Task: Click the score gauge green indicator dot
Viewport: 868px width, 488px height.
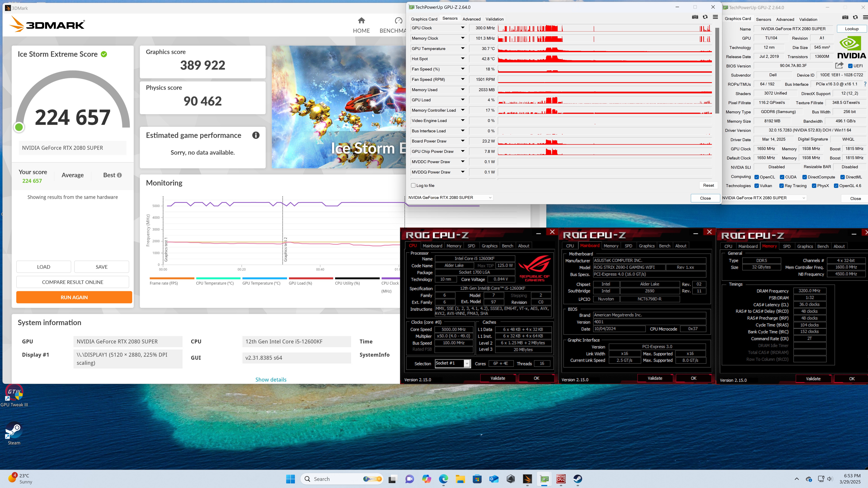Action: (x=19, y=127)
